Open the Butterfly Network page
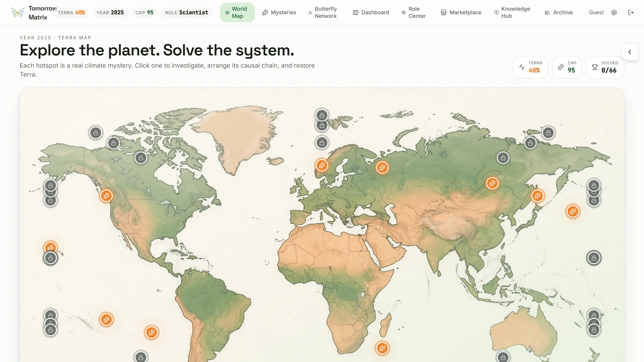 (323, 13)
